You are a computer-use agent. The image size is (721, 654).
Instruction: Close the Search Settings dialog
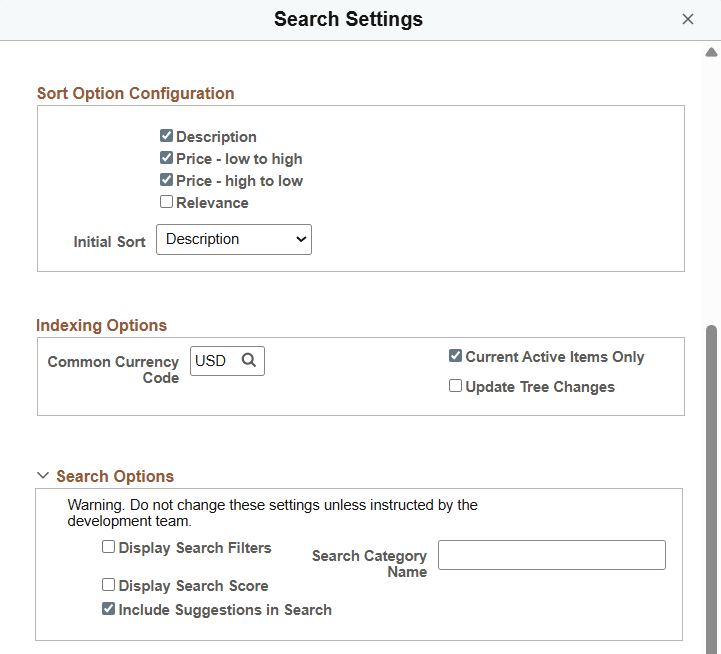pyautogui.click(x=687, y=19)
